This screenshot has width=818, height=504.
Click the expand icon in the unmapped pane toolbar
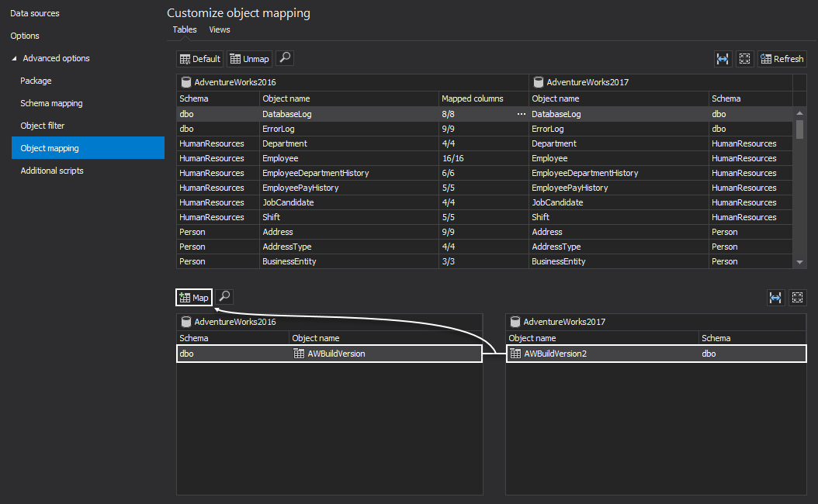point(797,298)
